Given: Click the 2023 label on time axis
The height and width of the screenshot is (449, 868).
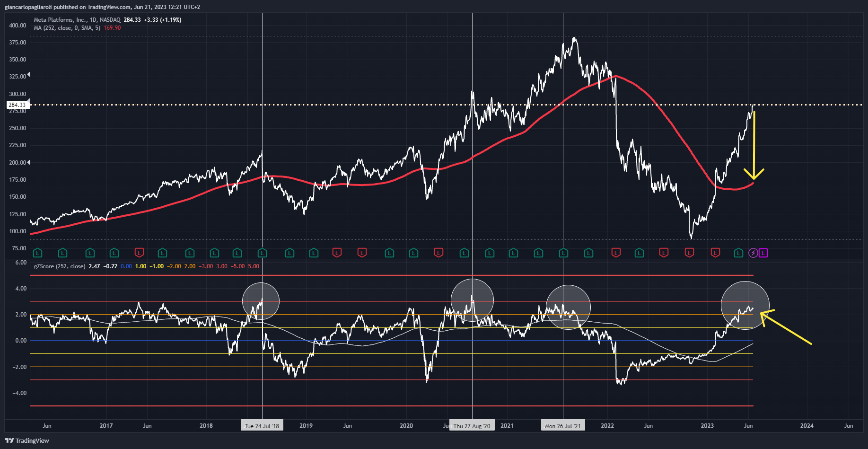Looking at the screenshot, I should tap(707, 426).
